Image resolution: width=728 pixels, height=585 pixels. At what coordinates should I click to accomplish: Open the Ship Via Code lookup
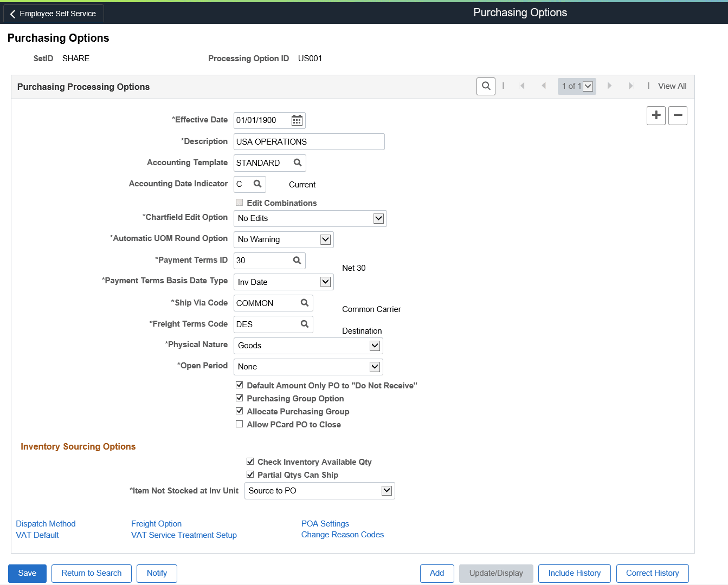click(304, 303)
